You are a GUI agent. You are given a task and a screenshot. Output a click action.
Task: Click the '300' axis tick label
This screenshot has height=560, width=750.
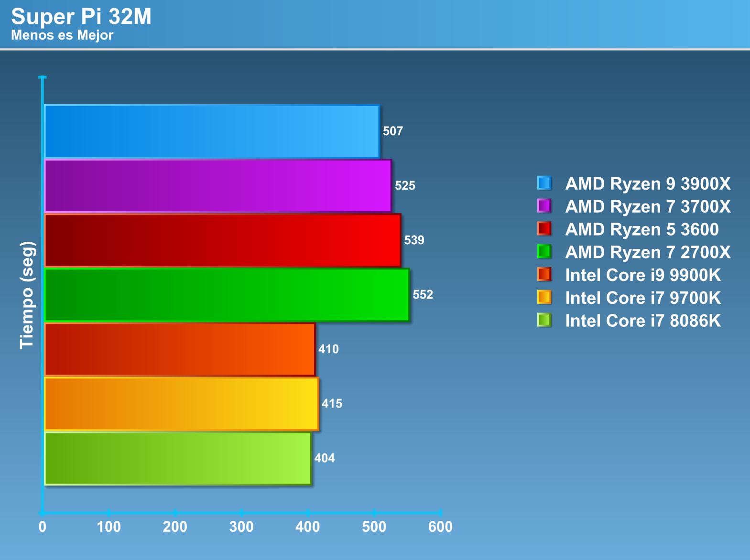click(241, 527)
